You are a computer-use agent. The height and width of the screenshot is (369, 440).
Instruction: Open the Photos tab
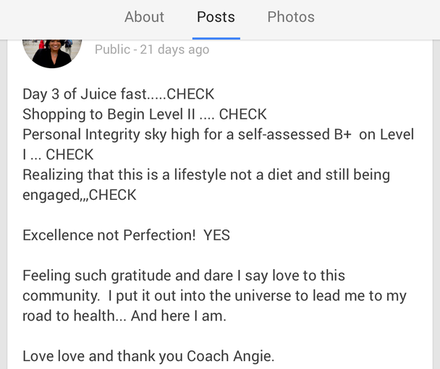(x=291, y=17)
